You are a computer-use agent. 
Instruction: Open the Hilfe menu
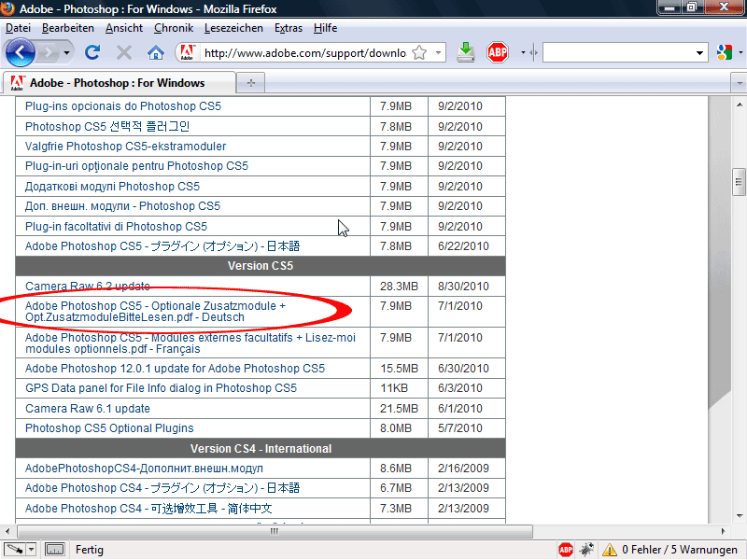pos(325,28)
